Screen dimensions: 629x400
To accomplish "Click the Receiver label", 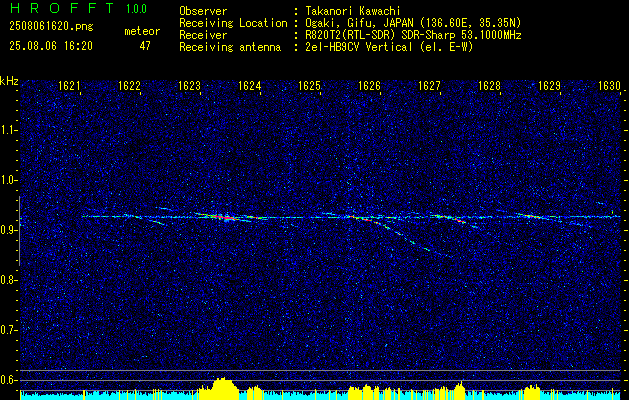I will [x=203, y=35].
